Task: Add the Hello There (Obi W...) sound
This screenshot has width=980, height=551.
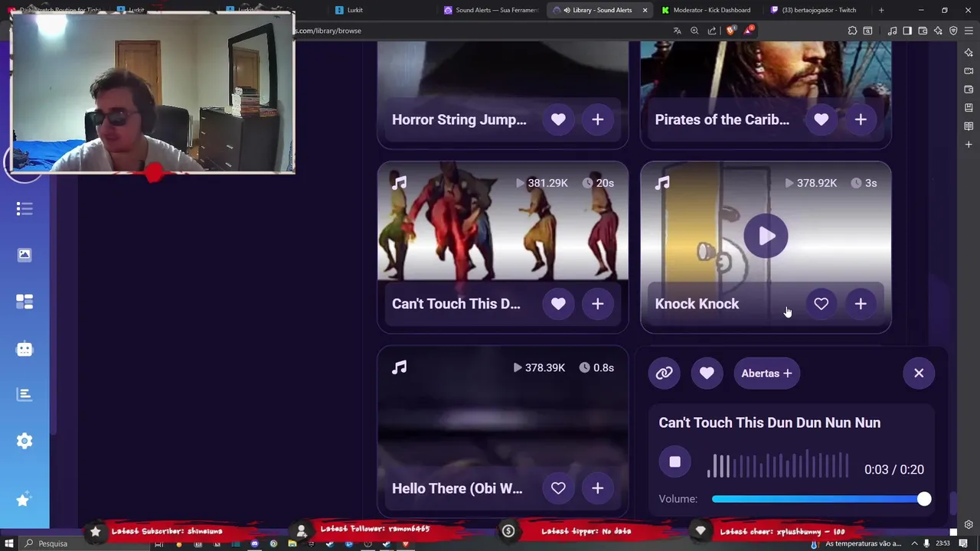Action: pyautogui.click(x=598, y=488)
